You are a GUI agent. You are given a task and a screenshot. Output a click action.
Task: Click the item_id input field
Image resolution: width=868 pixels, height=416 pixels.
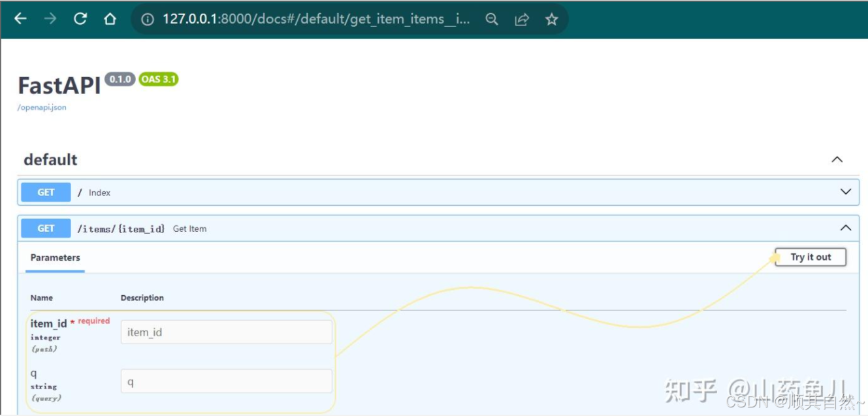pos(225,332)
